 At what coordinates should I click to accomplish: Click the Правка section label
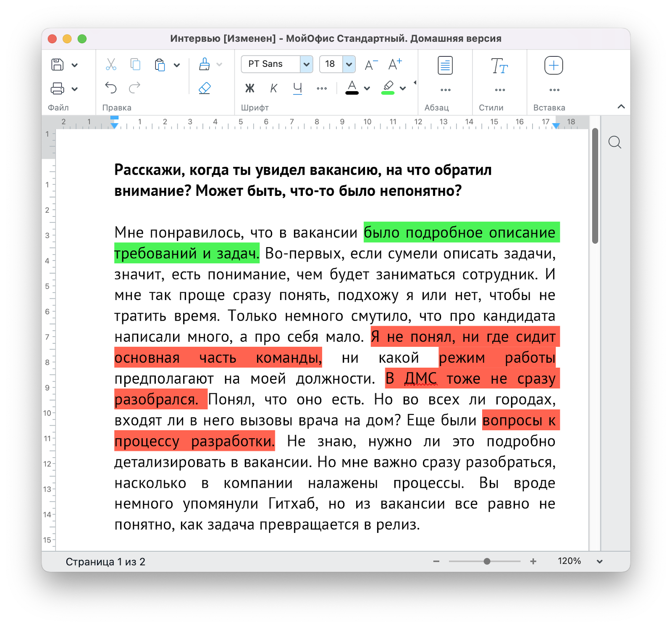[117, 108]
